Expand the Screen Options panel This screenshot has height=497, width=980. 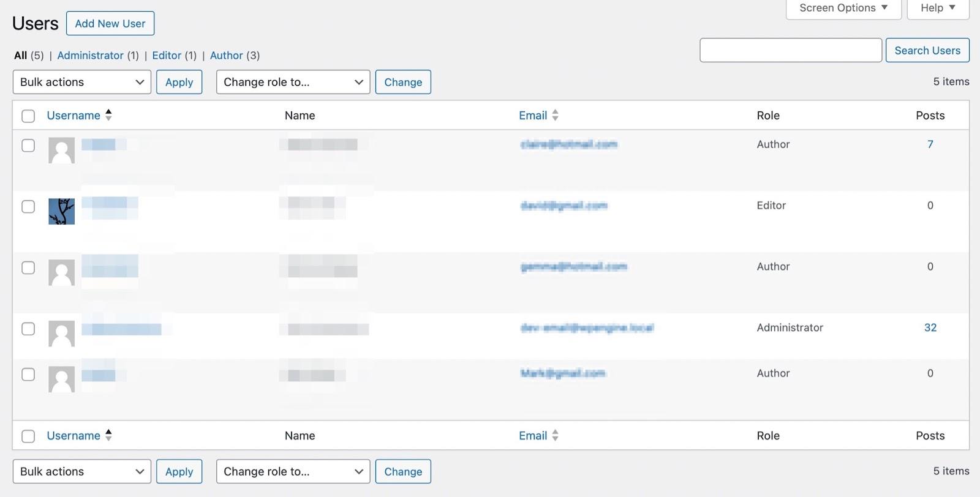843,8
